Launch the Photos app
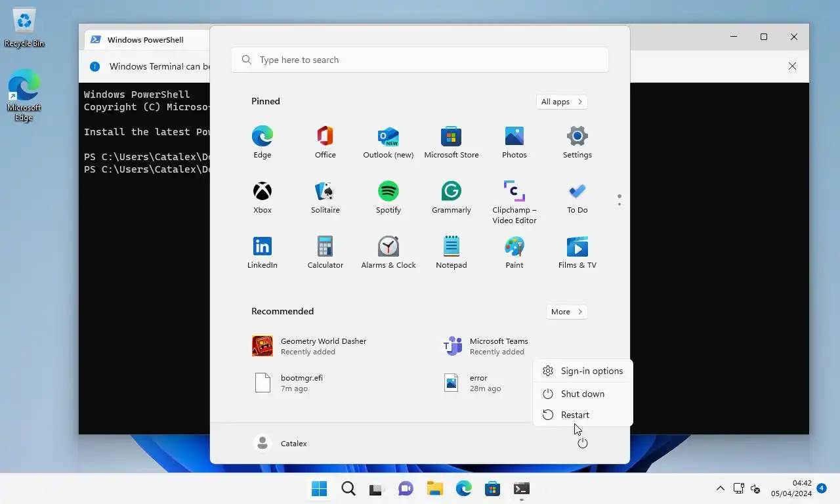840x504 pixels. coord(514,142)
